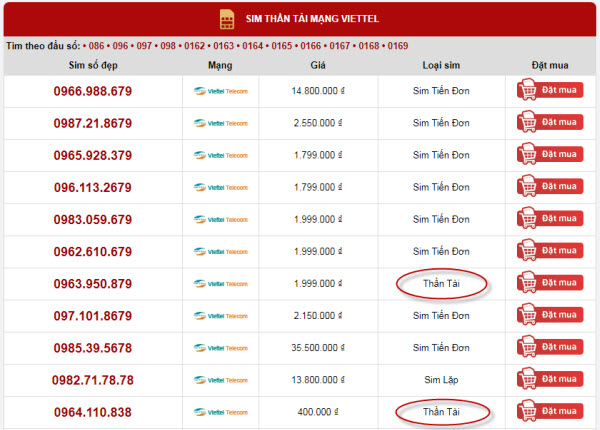Click Đặt mua for 0962.610.679
This screenshot has width=600, height=430.
(550, 251)
